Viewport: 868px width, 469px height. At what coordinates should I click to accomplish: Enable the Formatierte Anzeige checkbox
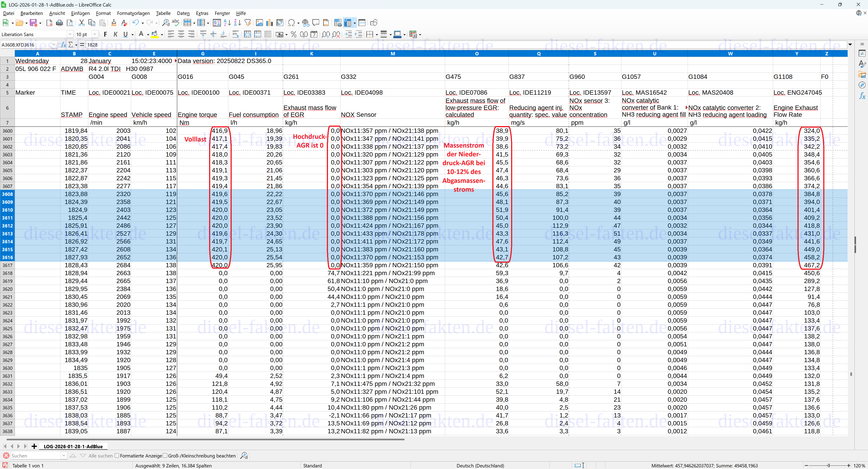point(117,455)
